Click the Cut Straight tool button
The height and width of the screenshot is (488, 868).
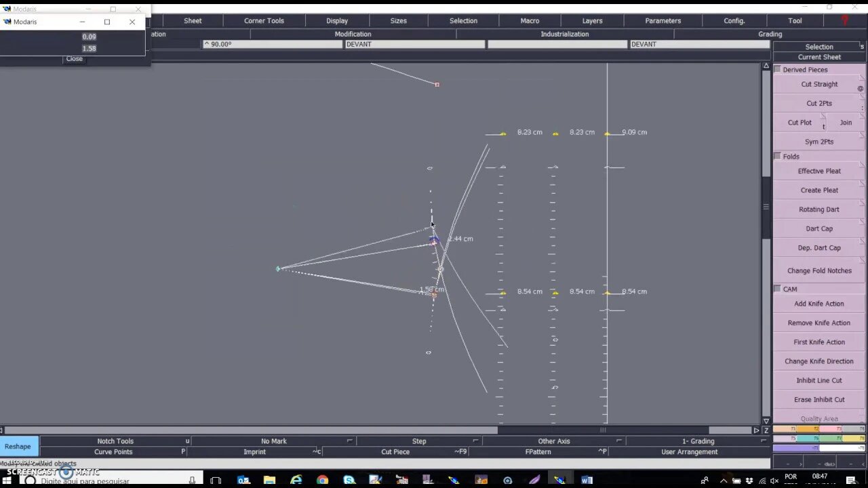tap(819, 84)
